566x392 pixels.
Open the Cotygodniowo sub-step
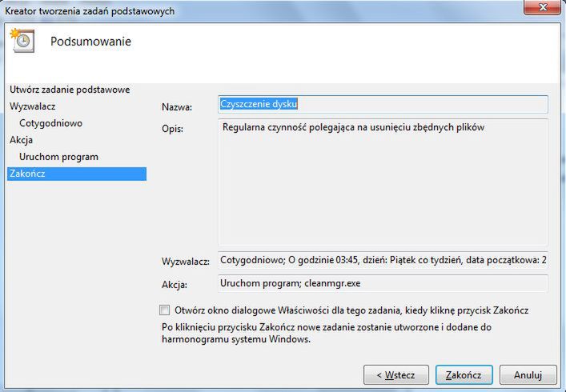[x=51, y=123]
